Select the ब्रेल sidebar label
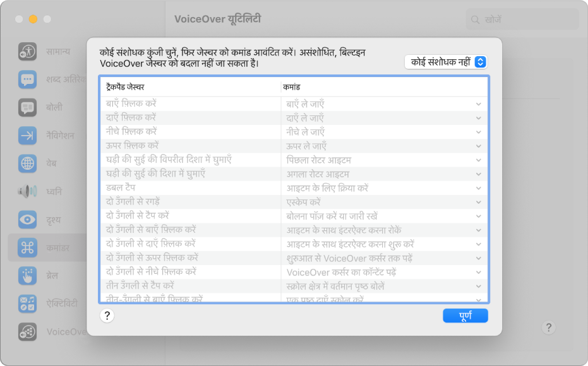This screenshot has width=588, height=366. coord(52,276)
